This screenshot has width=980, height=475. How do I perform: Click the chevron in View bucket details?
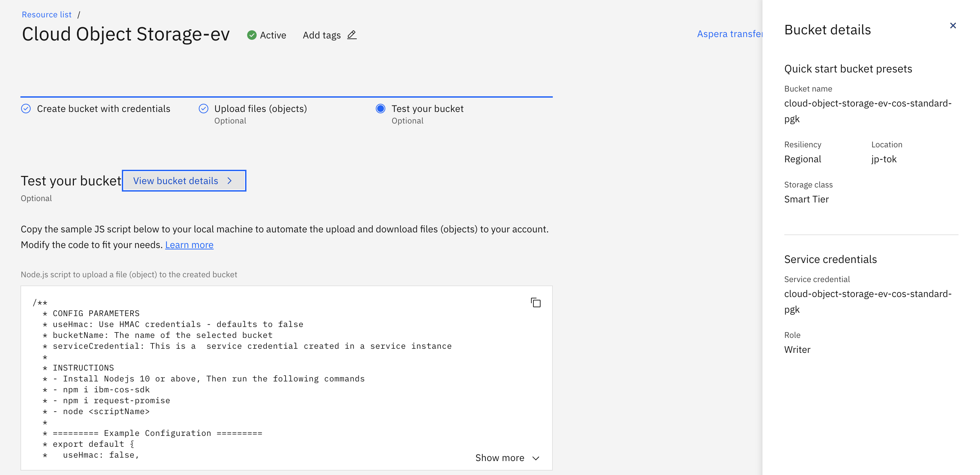tap(229, 181)
